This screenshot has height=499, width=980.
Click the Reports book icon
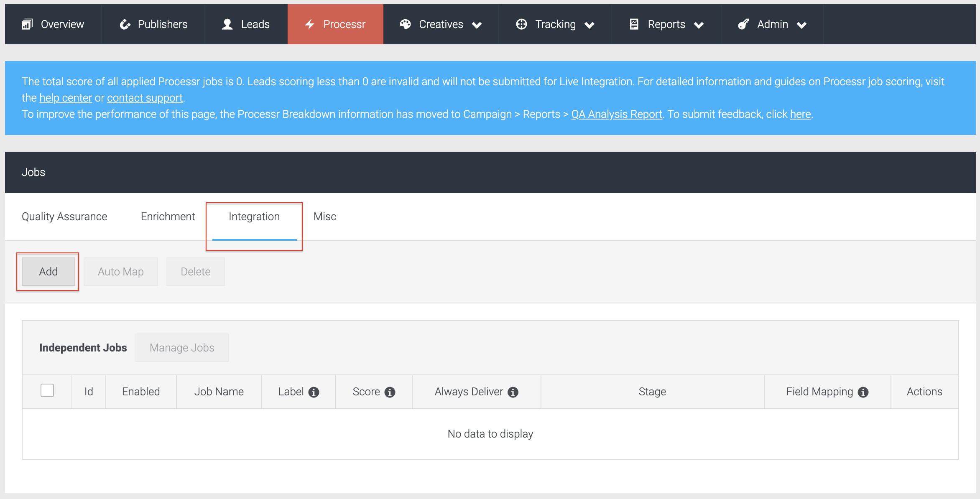[x=634, y=24]
